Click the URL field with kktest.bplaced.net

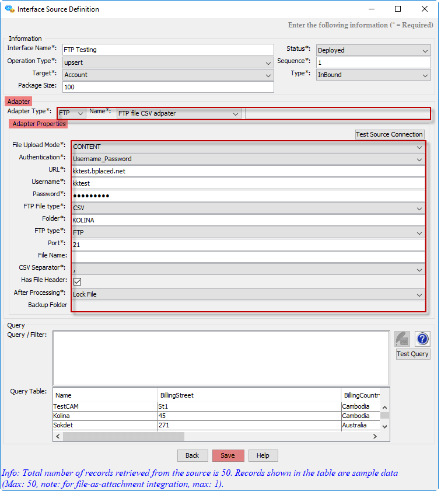click(248, 171)
